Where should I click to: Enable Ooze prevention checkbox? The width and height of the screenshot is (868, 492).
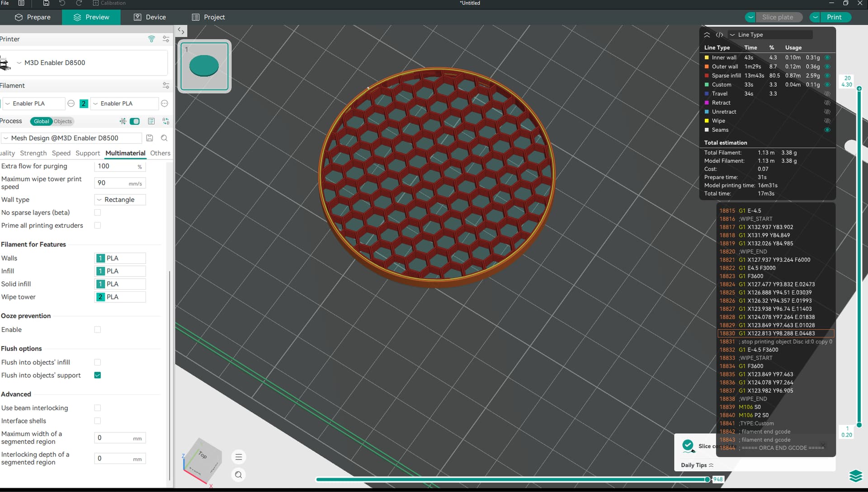point(97,330)
